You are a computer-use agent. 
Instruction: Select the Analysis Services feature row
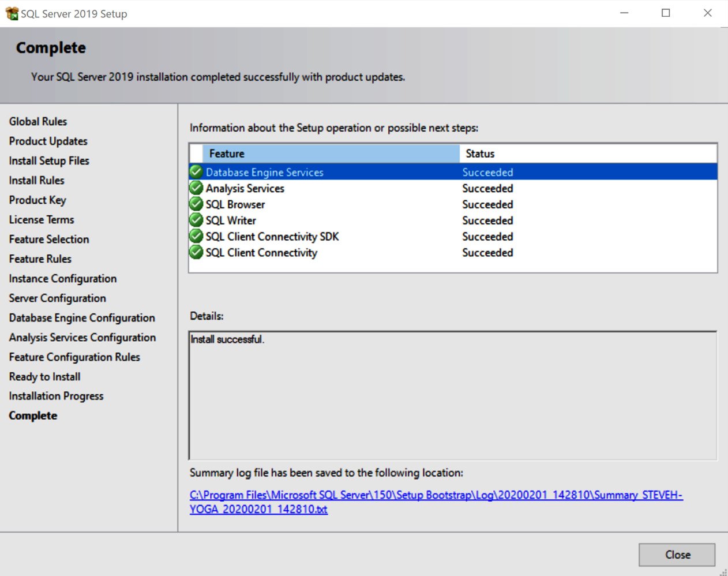pyautogui.click(x=453, y=188)
